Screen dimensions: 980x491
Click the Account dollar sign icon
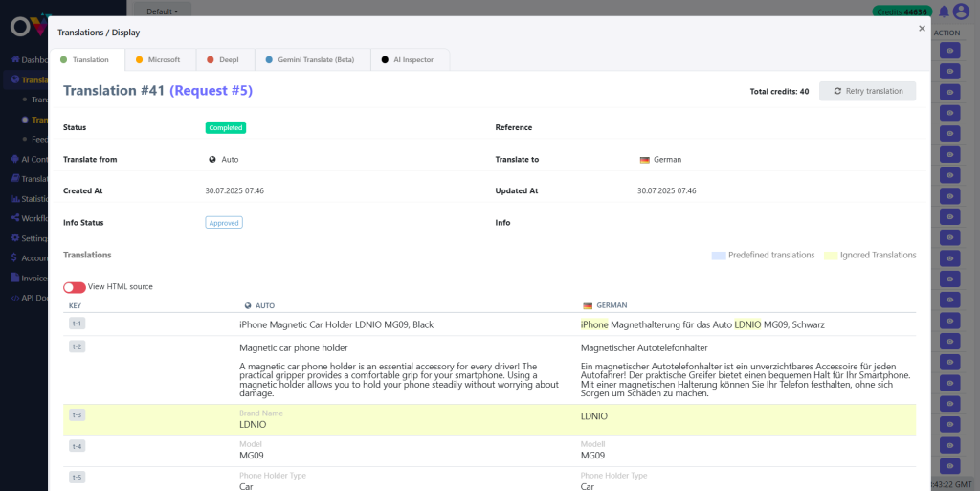click(x=15, y=258)
